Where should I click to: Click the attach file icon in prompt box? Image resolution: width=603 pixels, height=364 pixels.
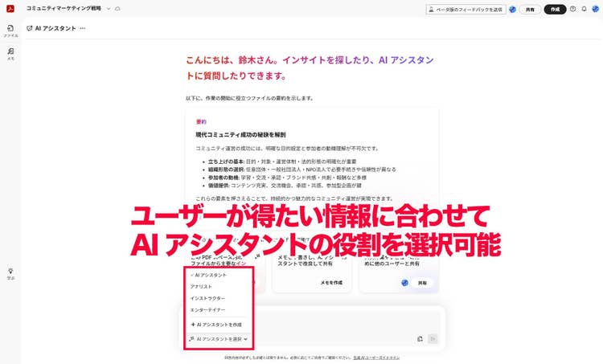click(420, 339)
